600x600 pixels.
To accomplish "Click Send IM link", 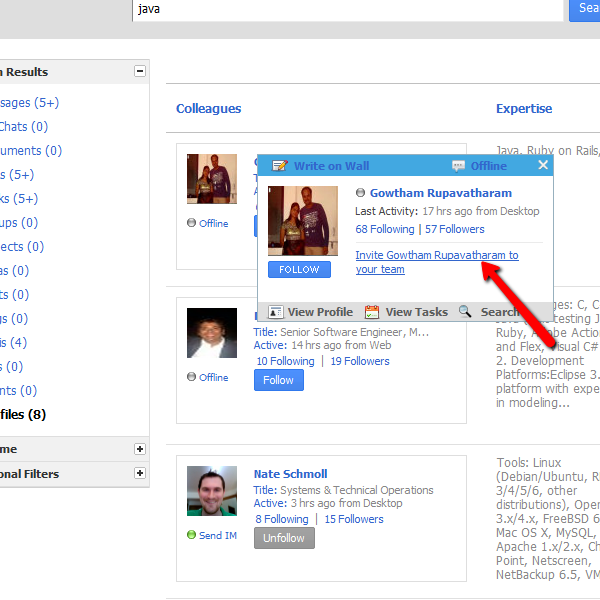I will 218,535.
